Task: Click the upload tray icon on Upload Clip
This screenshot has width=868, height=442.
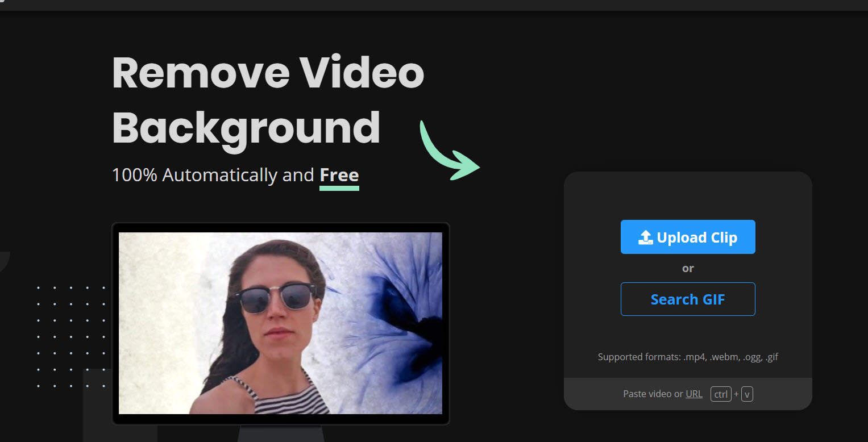Action: pos(646,237)
